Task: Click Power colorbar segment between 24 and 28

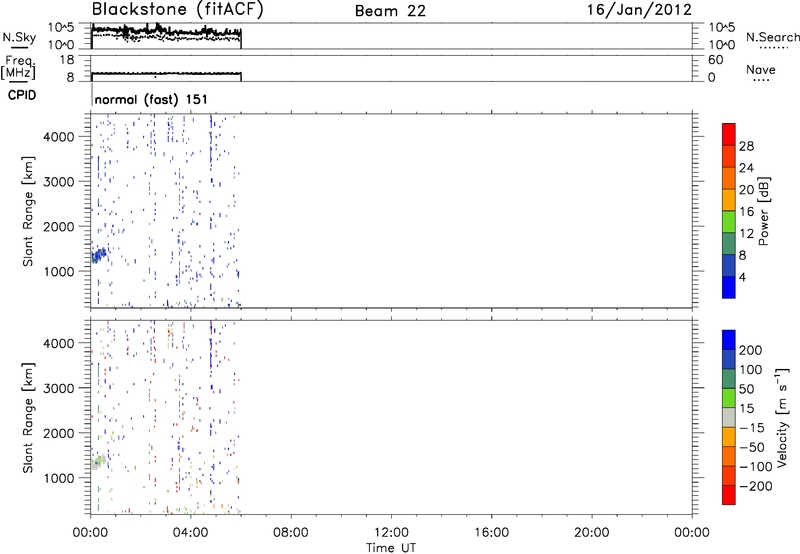Action: (729, 156)
